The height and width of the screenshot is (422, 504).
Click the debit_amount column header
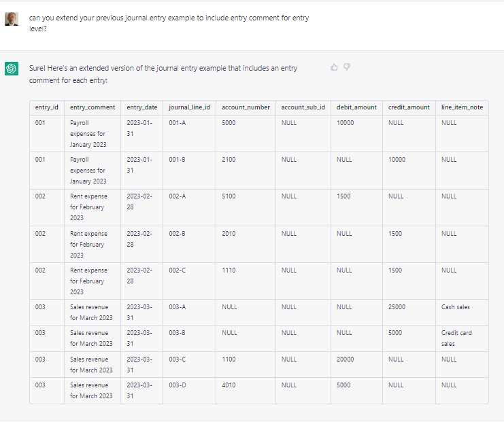[x=356, y=107]
